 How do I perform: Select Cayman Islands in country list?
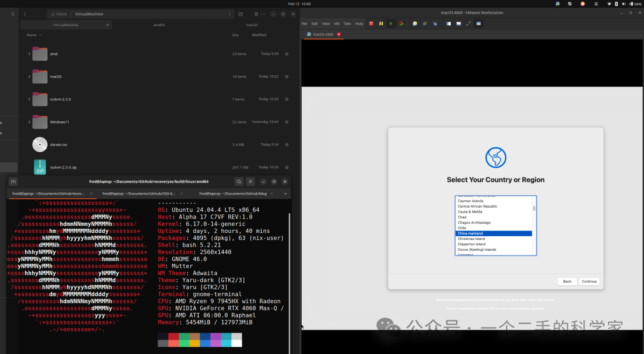pyautogui.click(x=494, y=201)
